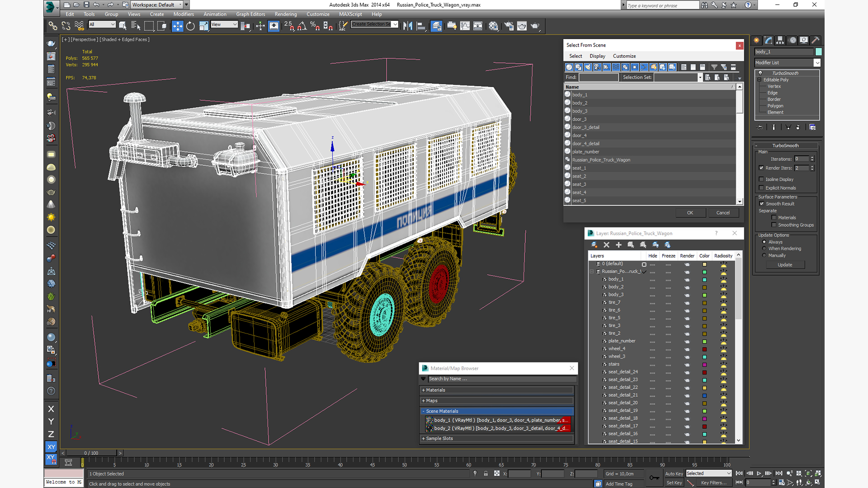Select the Always update option
The width and height of the screenshot is (868, 488).
[x=764, y=242]
